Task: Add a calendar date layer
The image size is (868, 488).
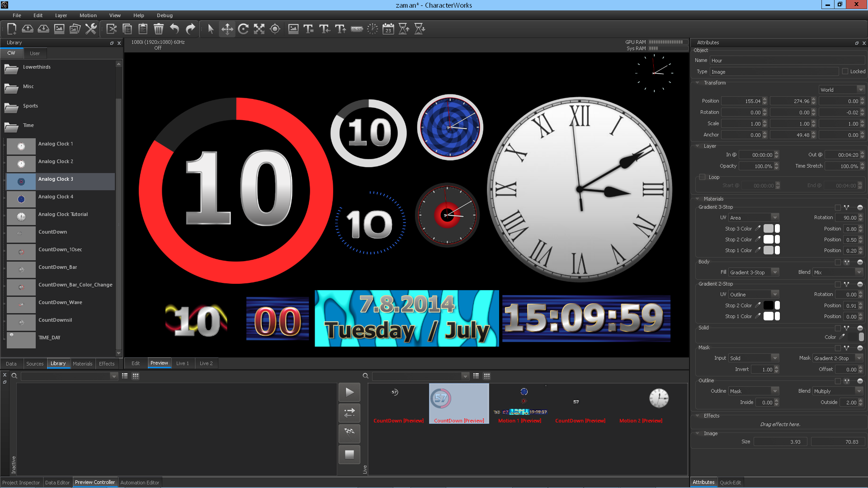Action: click(388, 29)
